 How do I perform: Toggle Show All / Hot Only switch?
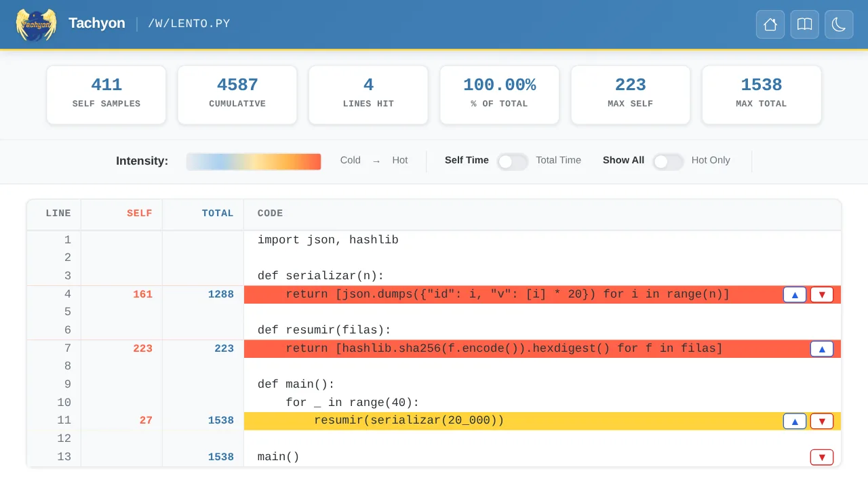coord(668,161)
